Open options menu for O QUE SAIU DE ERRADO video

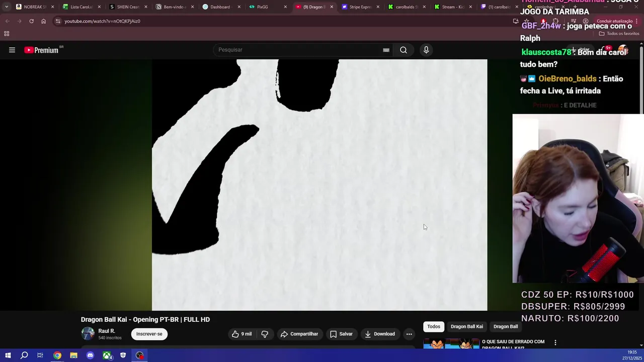click(555, 342)
